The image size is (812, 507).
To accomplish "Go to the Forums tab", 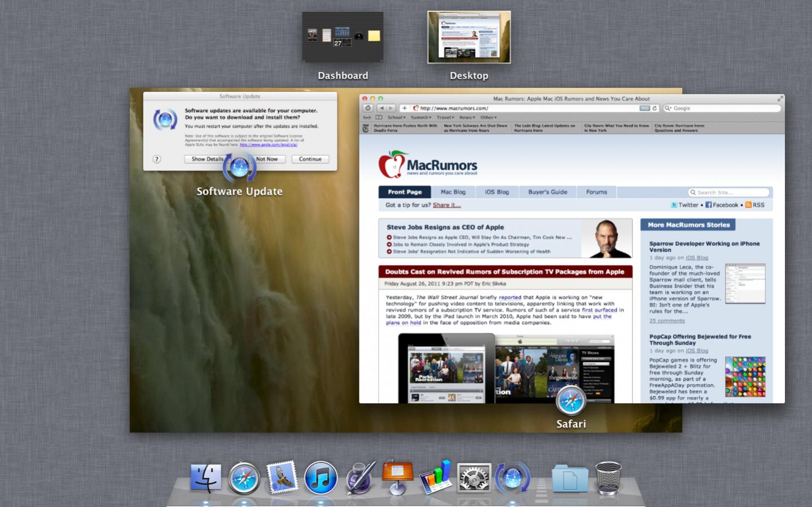I will [x=596, y=192].
